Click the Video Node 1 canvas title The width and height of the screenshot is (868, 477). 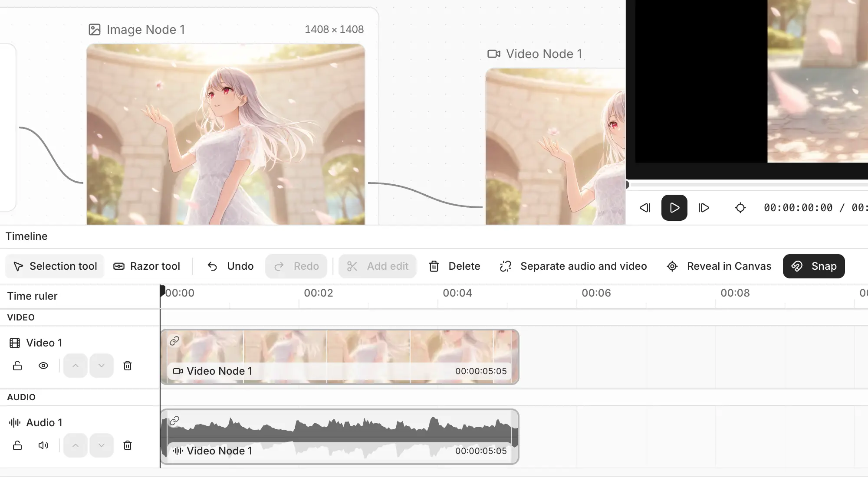[544, 54]
